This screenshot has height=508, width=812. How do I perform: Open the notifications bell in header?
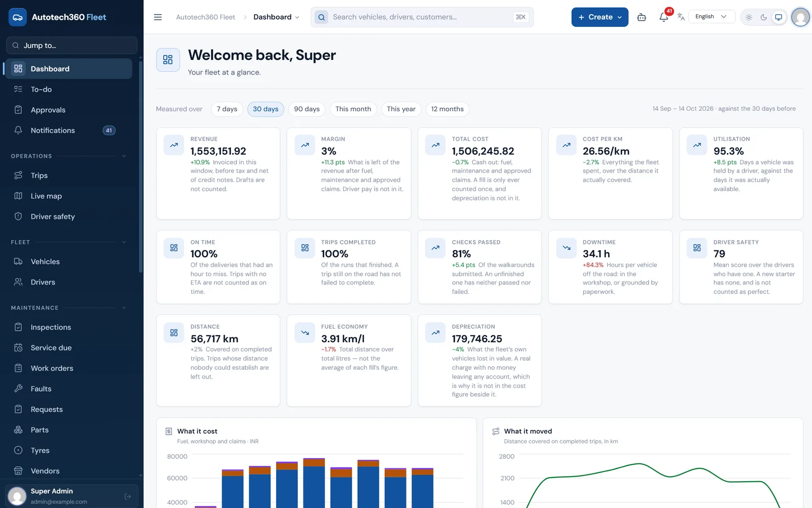point(664,17)
